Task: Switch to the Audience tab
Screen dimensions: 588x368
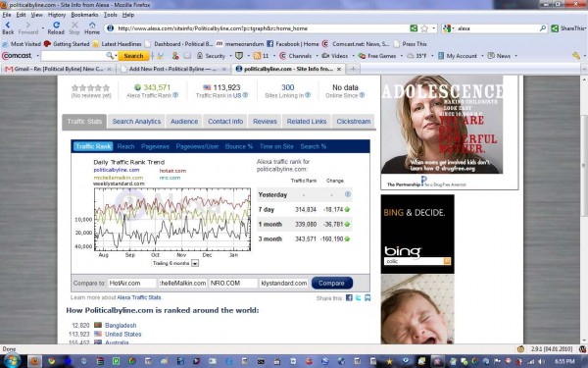Action: tap(184, 122)
